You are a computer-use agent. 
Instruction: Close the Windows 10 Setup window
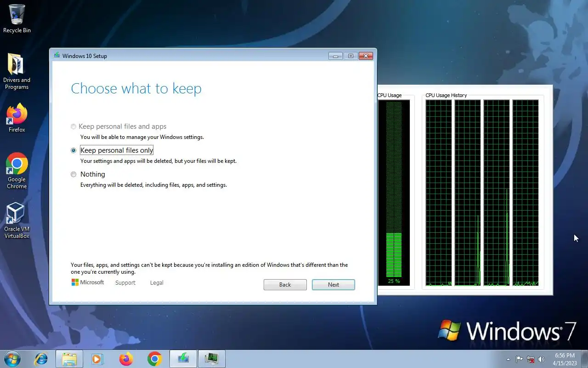pyautogui.click(x=366, y=56)
